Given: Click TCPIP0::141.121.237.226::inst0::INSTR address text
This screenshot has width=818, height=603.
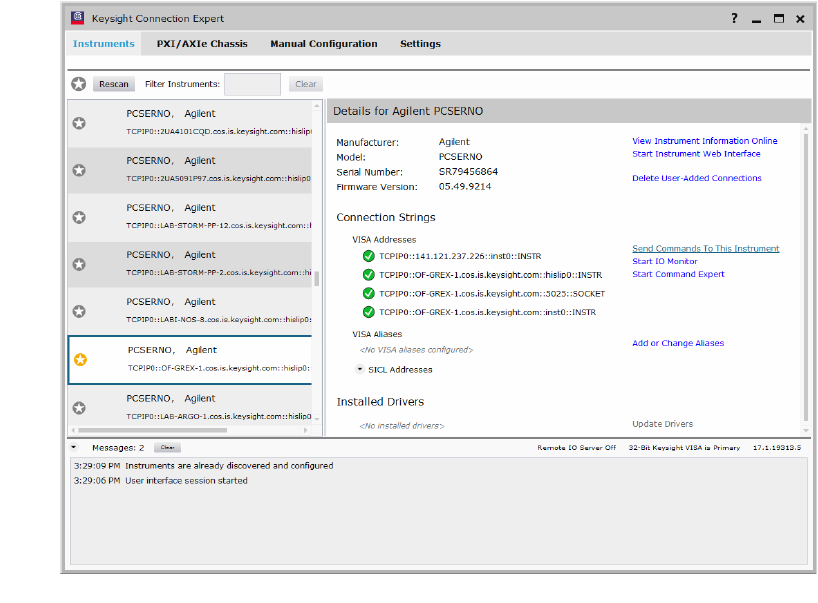Looking at the screenshot, I should pyautogui.click(x=460, y=256).
